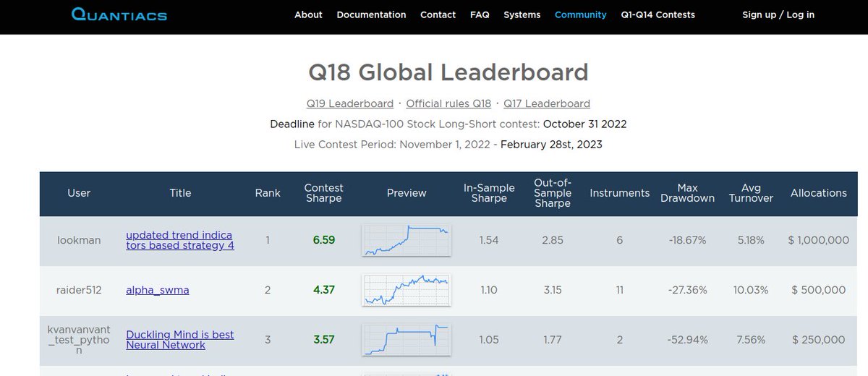The image size is (868, 376).
Task: Open the Systems menu item
Action: [x=522, y=14]
